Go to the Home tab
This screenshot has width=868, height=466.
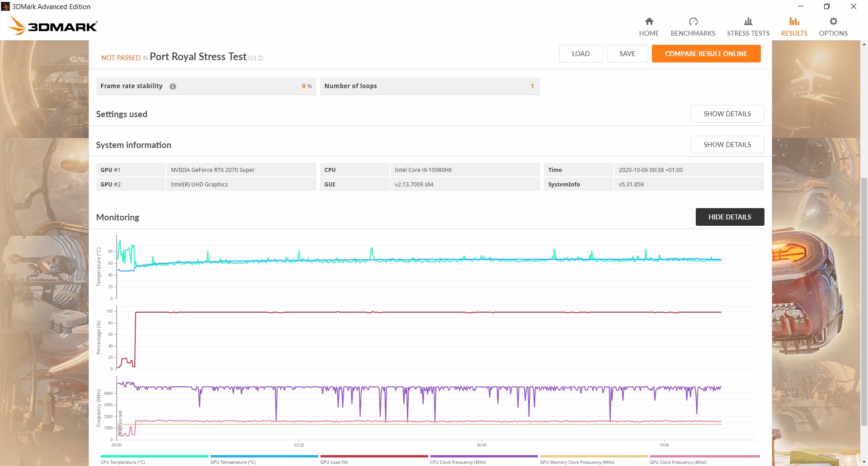649,27
